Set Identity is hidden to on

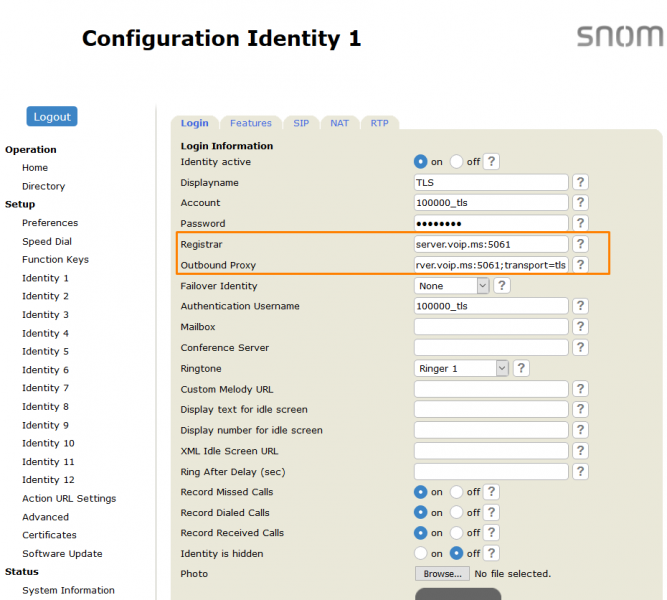420,553
